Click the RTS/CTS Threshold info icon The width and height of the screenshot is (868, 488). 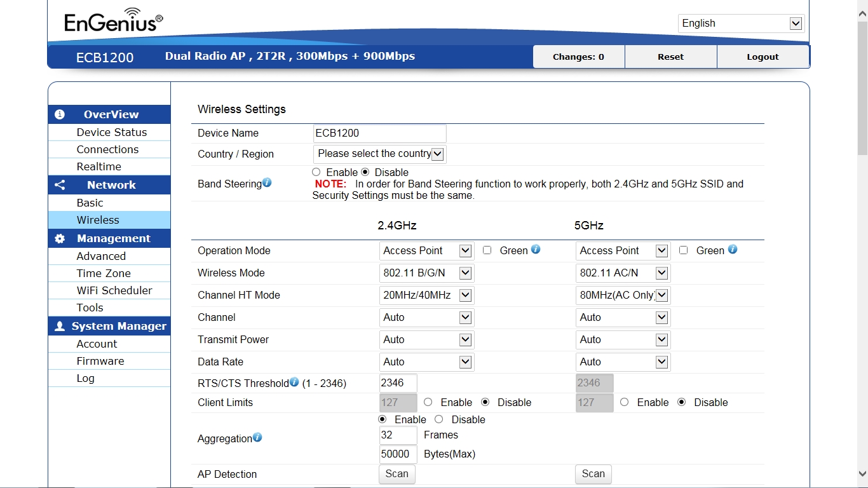pos(294,383)
